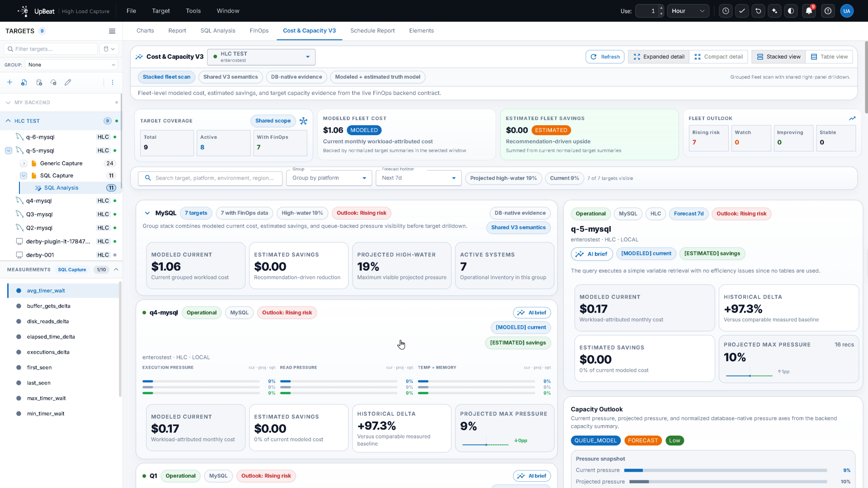Image resolution: width=868 pixels, height=488 pixels.
Task: Click the search target, platform input field
Action: click(x=210, y=178)
